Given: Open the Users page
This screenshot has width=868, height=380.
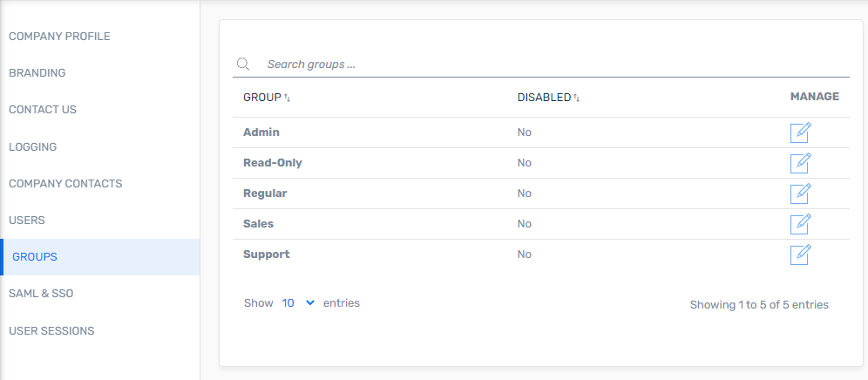Looking at the screenshot, I should (x=26, y=221).
